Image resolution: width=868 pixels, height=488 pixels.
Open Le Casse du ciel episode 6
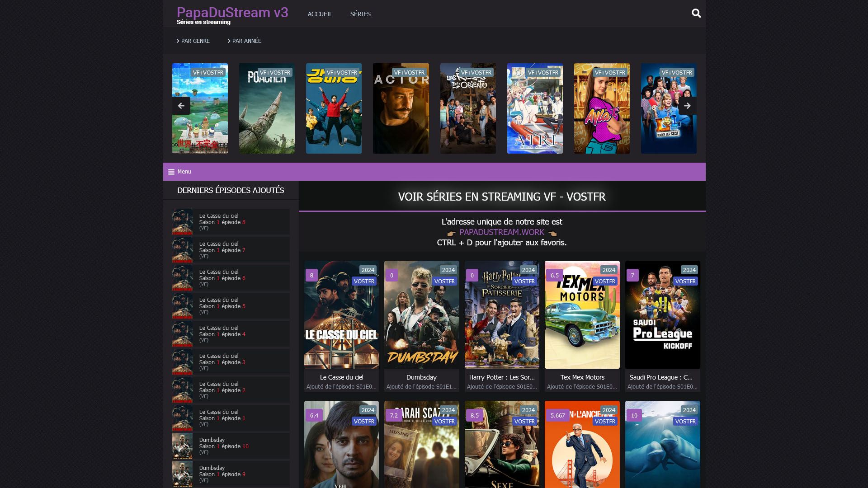[x=231, y=277]
